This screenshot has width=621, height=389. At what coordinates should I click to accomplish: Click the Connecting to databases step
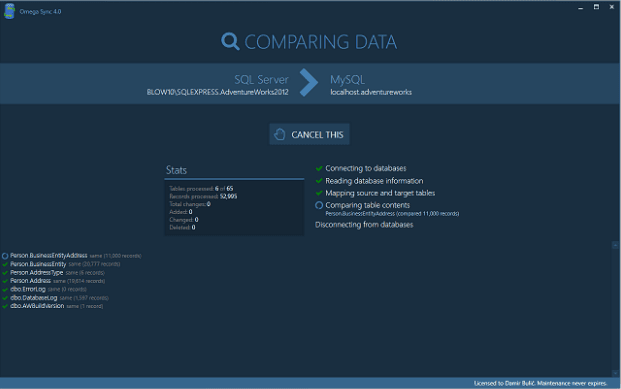pos(366,168)
